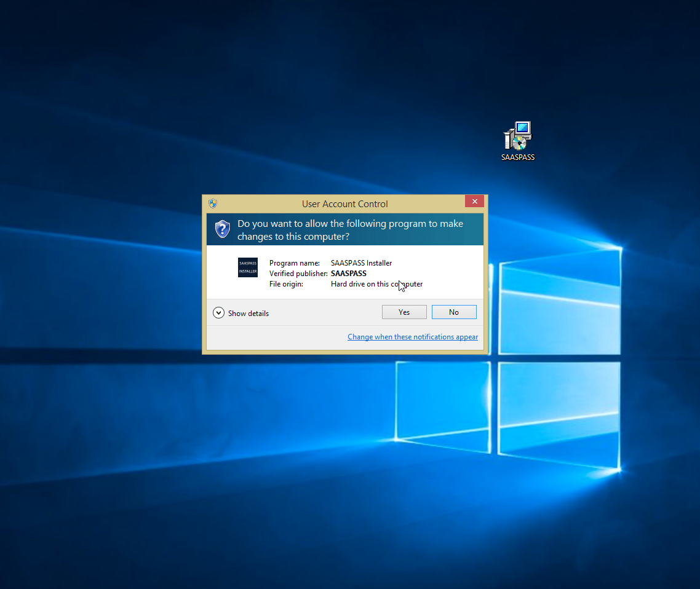Screen dimensions: 700x589
Task: Click No to deny the installer
Action: 454,312
